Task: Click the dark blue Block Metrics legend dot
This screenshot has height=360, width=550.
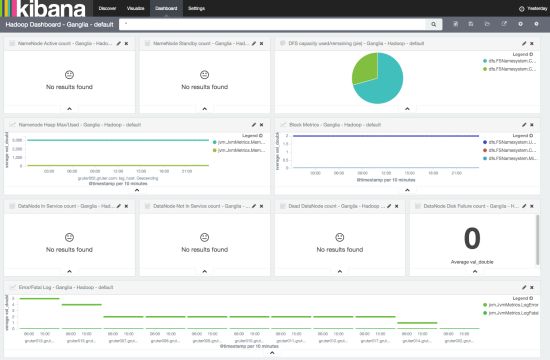Action: tap(485, 142)
